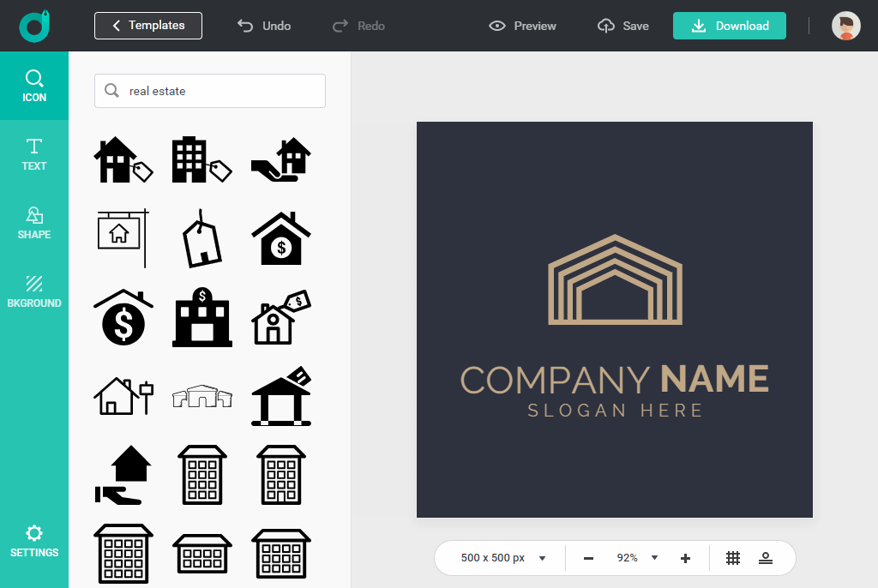Open the Bkground panel
The height and width of the screenshot is (588, 878).
[x=34, y=291]
